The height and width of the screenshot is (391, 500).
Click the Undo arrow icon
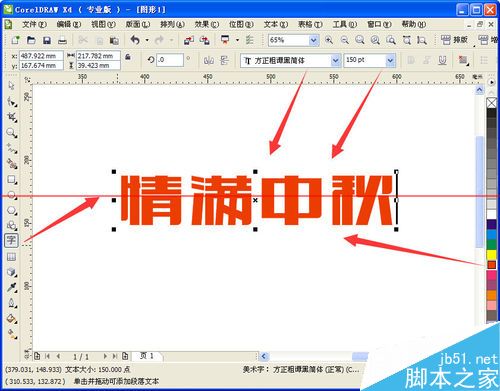coord(135,40)
